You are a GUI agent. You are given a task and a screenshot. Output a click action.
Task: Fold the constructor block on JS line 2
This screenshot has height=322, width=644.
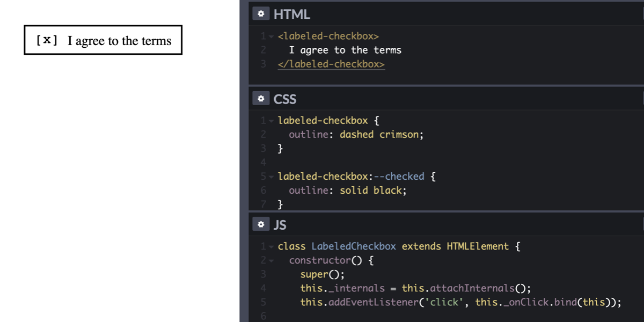pyautogui.click(x=272, y=261)
